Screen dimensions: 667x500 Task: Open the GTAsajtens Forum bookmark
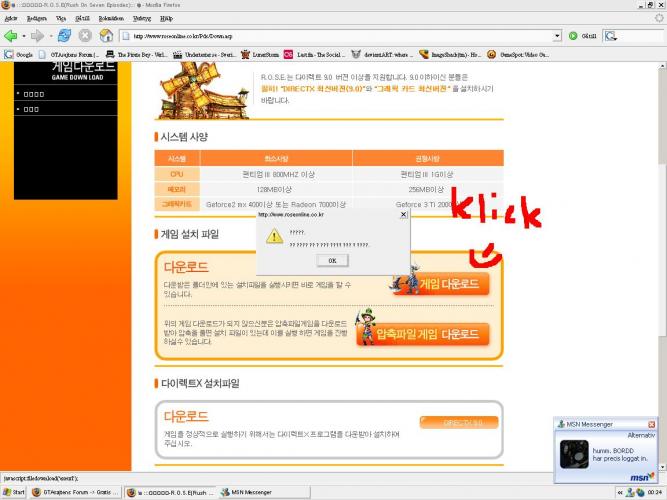pos(69,54)
